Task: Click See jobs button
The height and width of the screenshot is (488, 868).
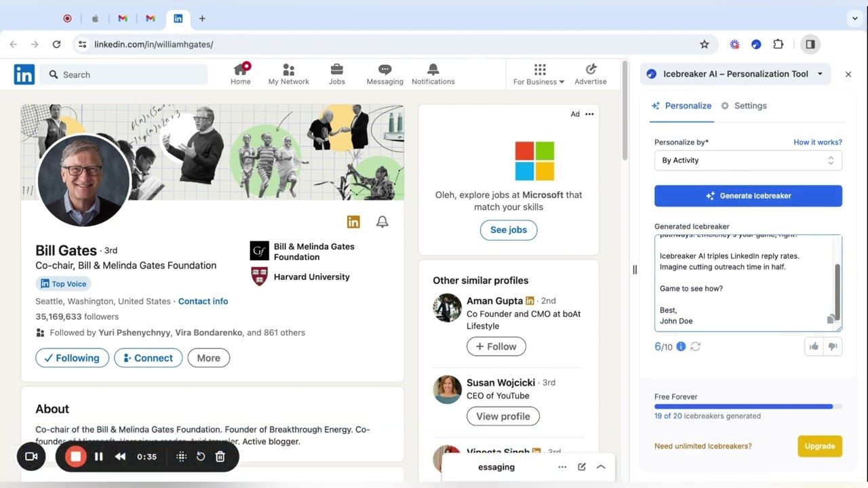Action: [509, 230]
